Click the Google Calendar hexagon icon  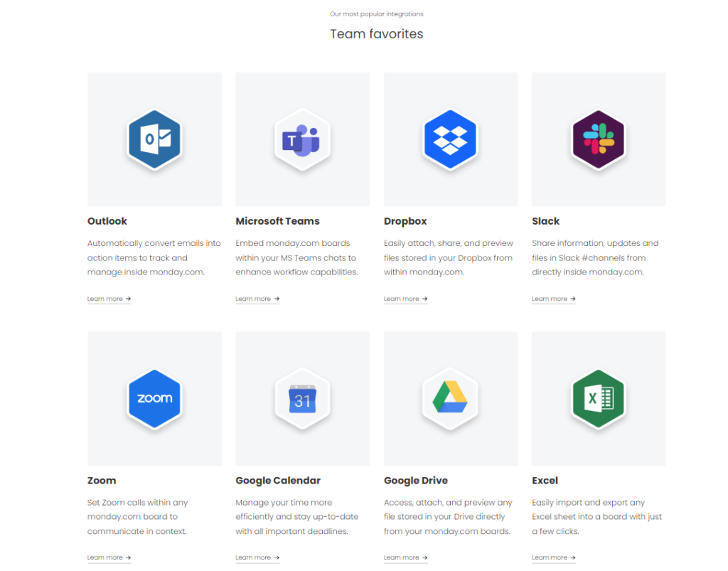pos(303,398)
